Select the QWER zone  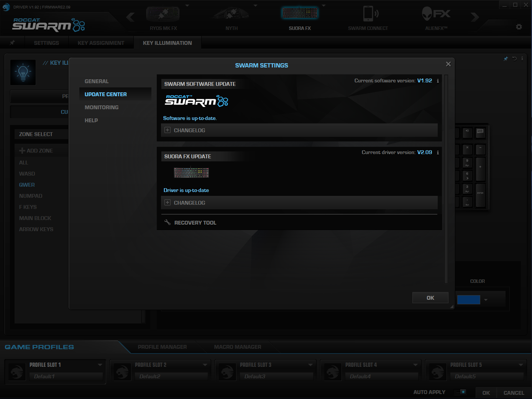[x=27, y=185]
